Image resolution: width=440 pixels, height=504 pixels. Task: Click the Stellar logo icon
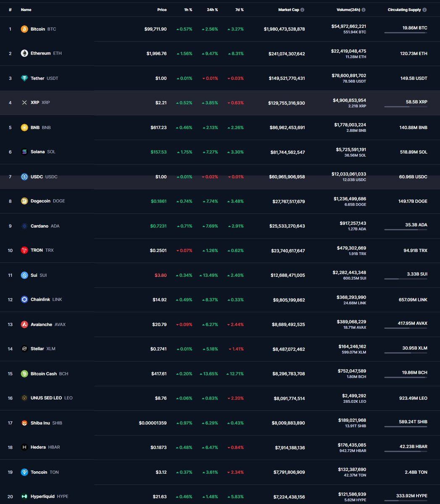[24, 349]
